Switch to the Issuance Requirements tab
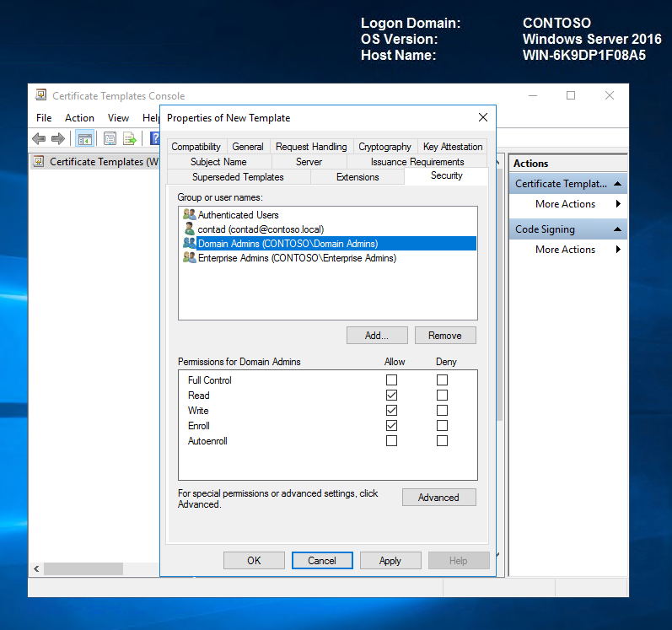Viewport: 672px width, 630px height. click(x=417, y=162)
